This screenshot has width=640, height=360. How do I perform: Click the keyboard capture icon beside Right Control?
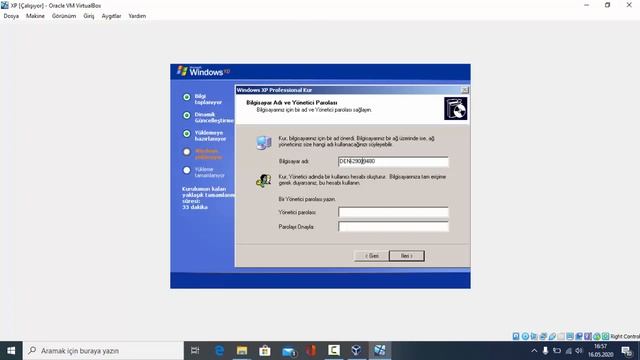[x=605, y=336]
